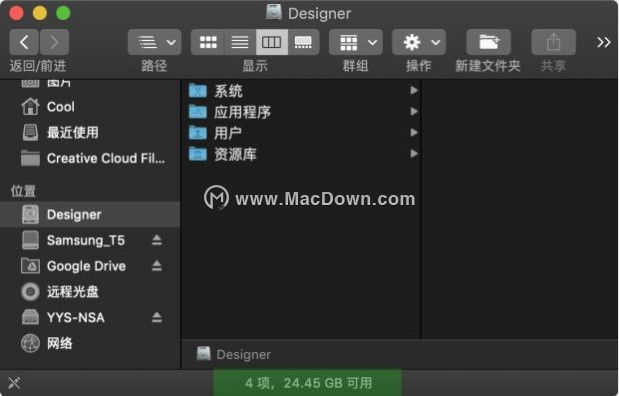Expand the 系统 folder arrow

pos(414,90)
